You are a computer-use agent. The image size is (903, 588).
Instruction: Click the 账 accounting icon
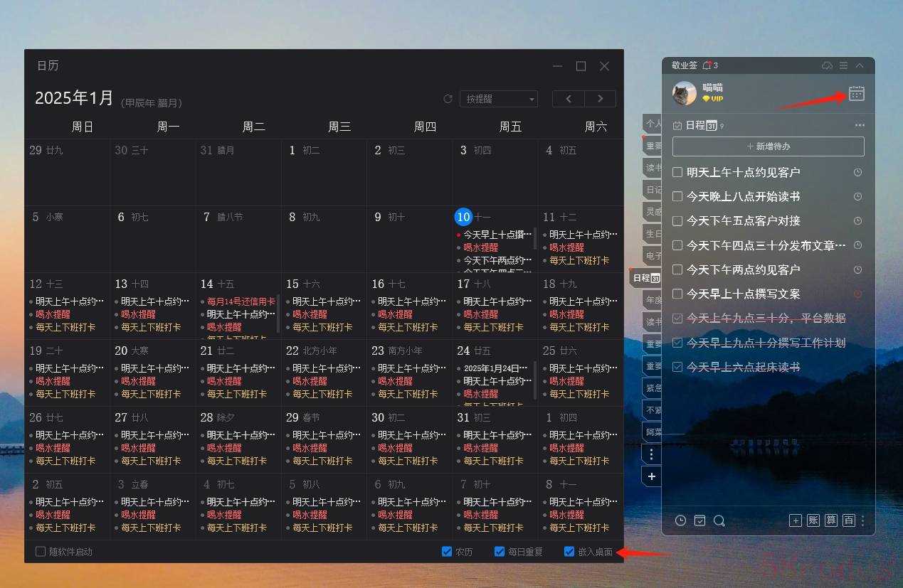[813, 520]
